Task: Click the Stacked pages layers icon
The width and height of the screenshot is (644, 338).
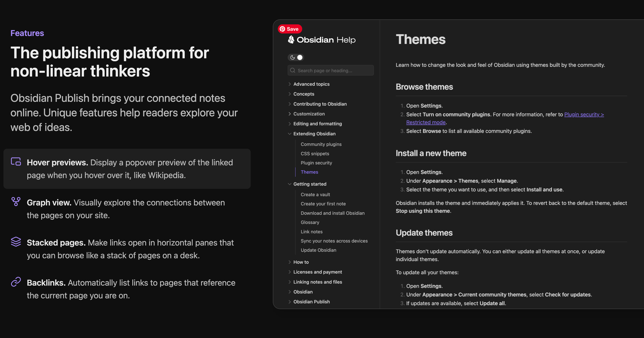Action: (x=16, y=242)
